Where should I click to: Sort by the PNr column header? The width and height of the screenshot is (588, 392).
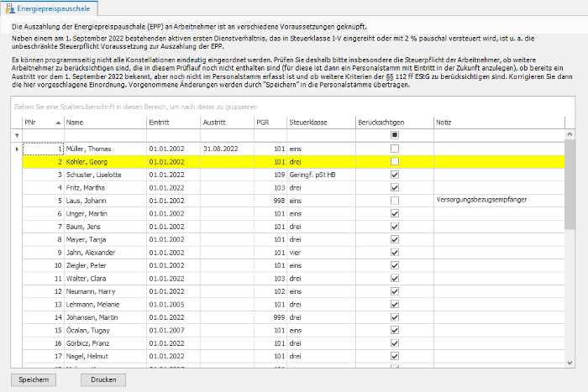coord(43,123)
